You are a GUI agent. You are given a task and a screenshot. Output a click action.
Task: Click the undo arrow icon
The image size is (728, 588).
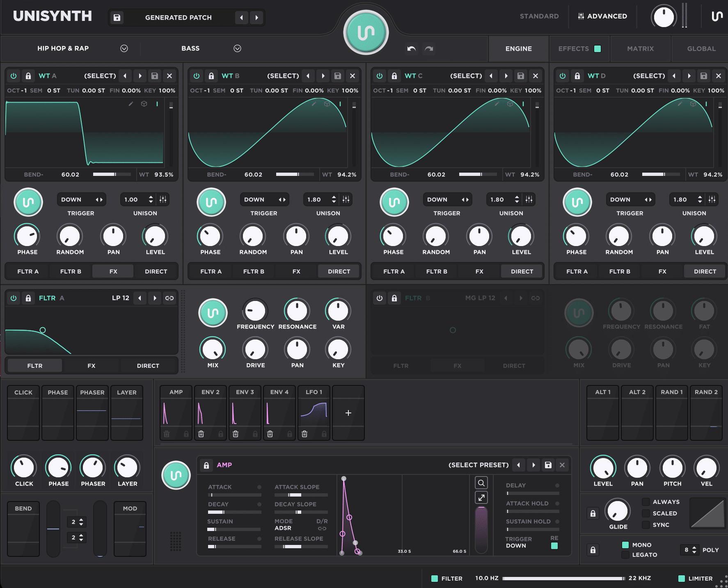[x=411, y=49]
